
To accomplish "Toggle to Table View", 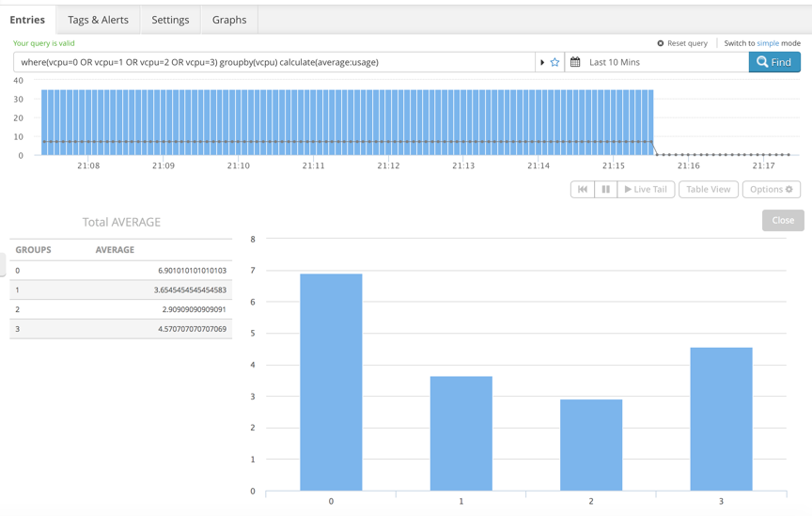I will [708, 189].
